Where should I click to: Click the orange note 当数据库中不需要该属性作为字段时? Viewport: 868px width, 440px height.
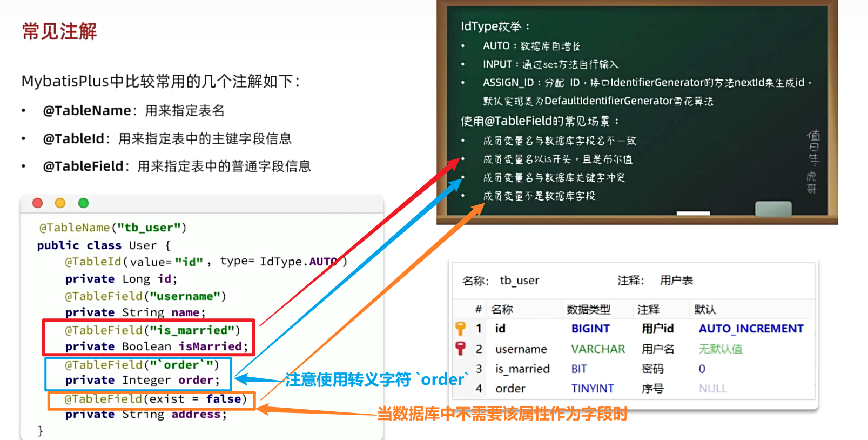pos(502,414)
